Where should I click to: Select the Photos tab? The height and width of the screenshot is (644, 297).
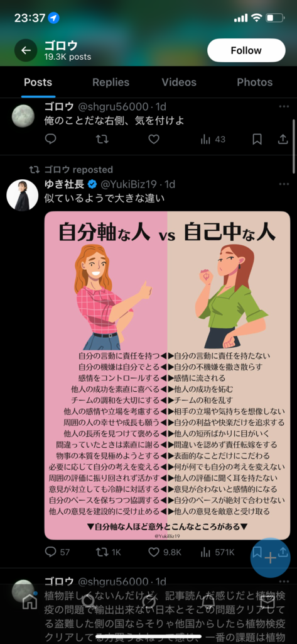[255, 82]
